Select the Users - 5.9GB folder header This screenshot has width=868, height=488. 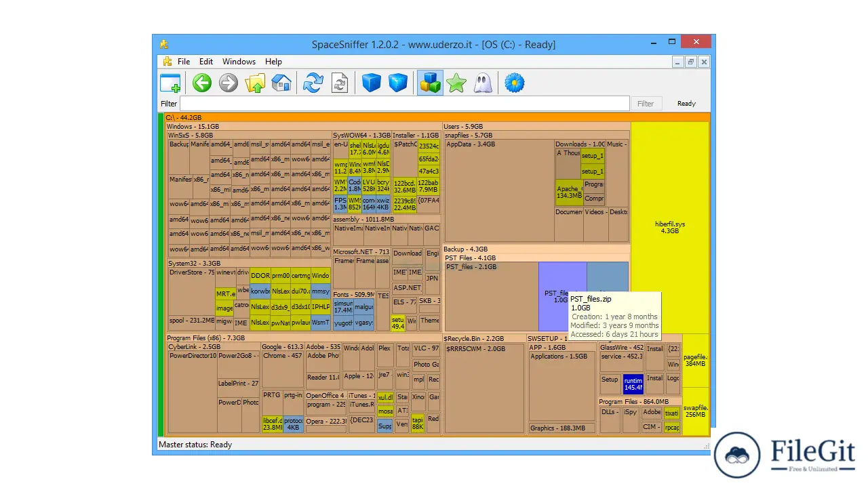536,127
